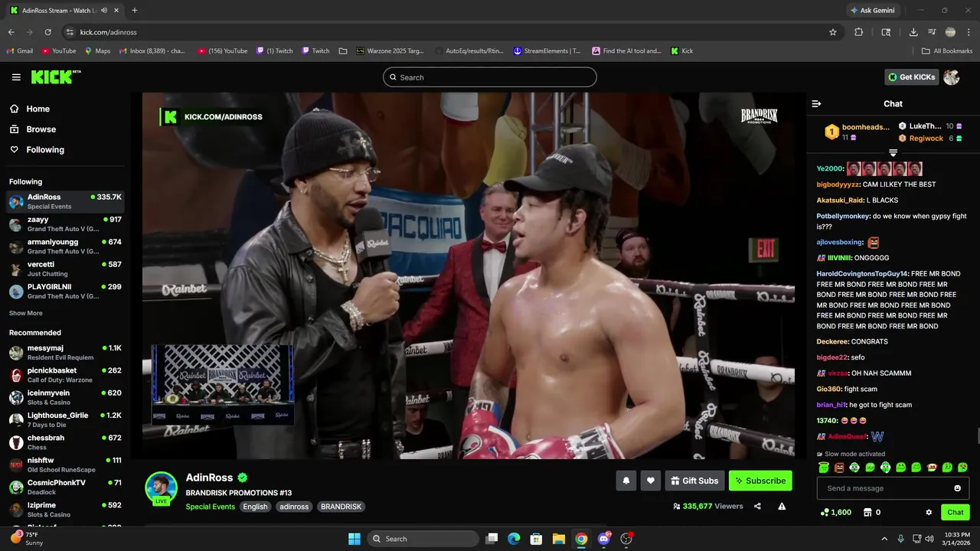The height and width of the screenshot is (551, 980).
Task: Click the BRANDRISK tag
Action: [341, 507]
